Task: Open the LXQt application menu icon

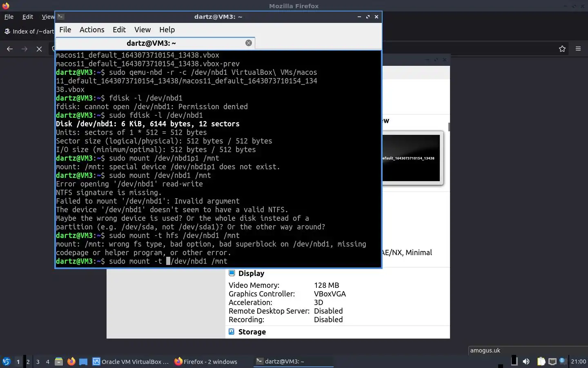Action: pos(6,361)
